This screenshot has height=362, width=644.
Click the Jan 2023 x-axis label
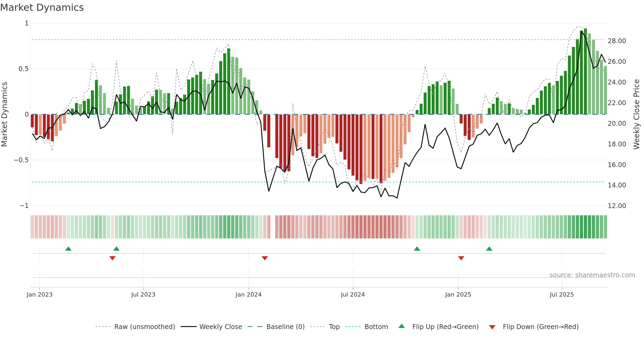(40, 294)
